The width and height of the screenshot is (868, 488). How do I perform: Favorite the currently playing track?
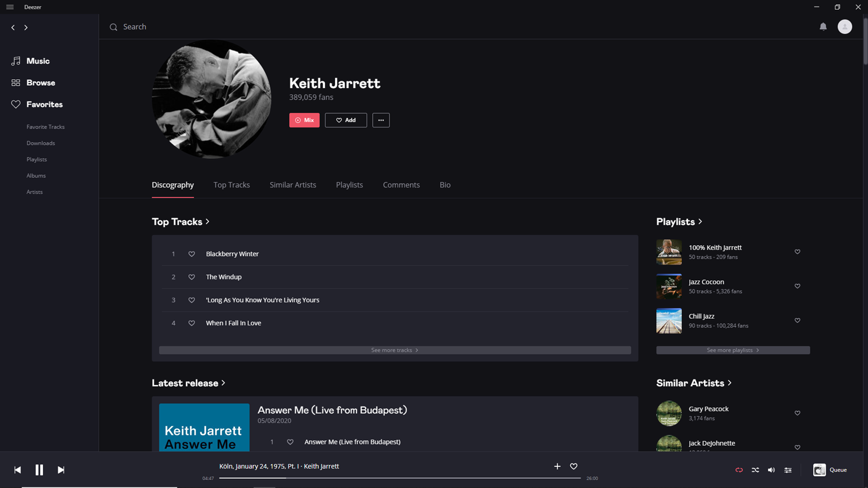click(x=573, y=466)
